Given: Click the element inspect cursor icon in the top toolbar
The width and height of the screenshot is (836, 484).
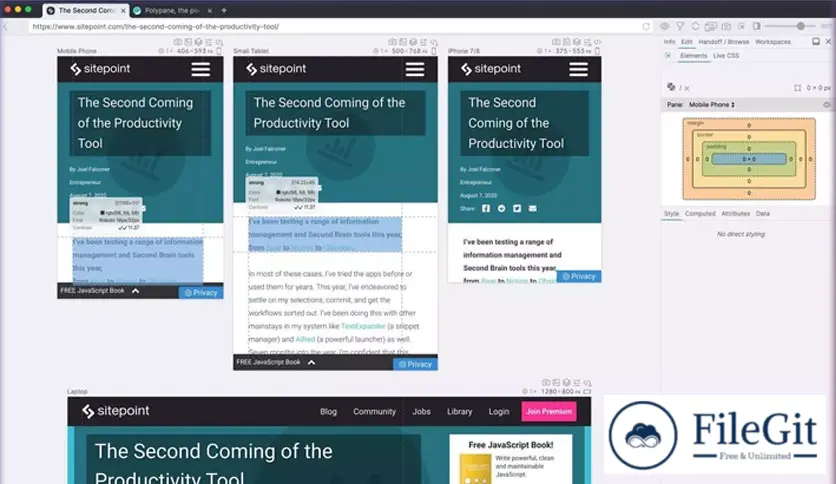Looking at the screenshot, I should [x=742, y=26].
